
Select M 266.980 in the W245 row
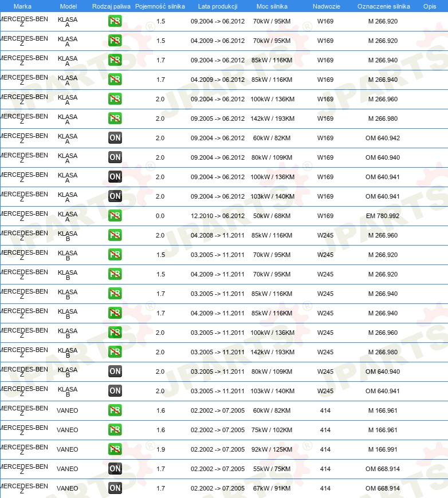[383, 352]
